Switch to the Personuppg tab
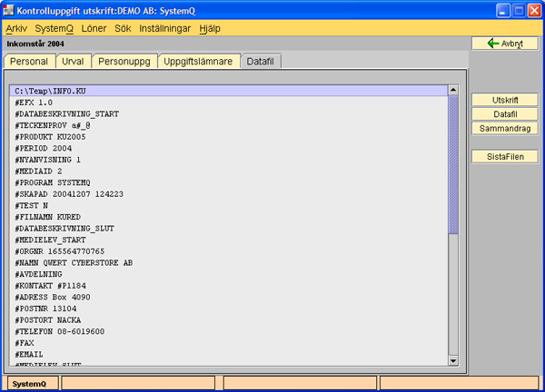Image resolution: width=545 pixels, height=392 pixels. 124,61
